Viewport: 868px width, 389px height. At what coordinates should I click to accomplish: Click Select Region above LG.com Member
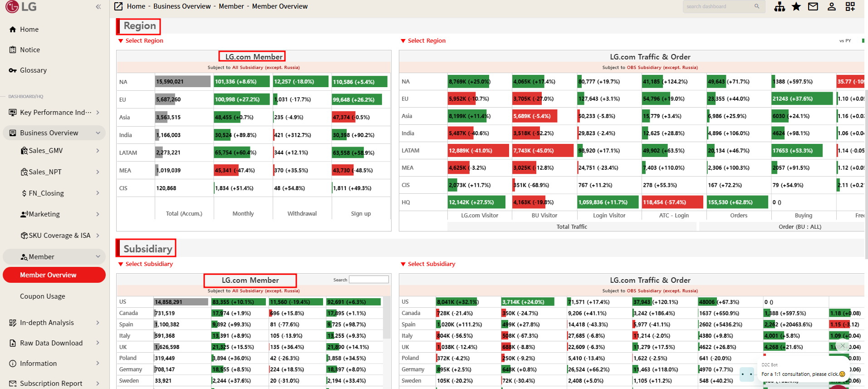click(144, 41)
